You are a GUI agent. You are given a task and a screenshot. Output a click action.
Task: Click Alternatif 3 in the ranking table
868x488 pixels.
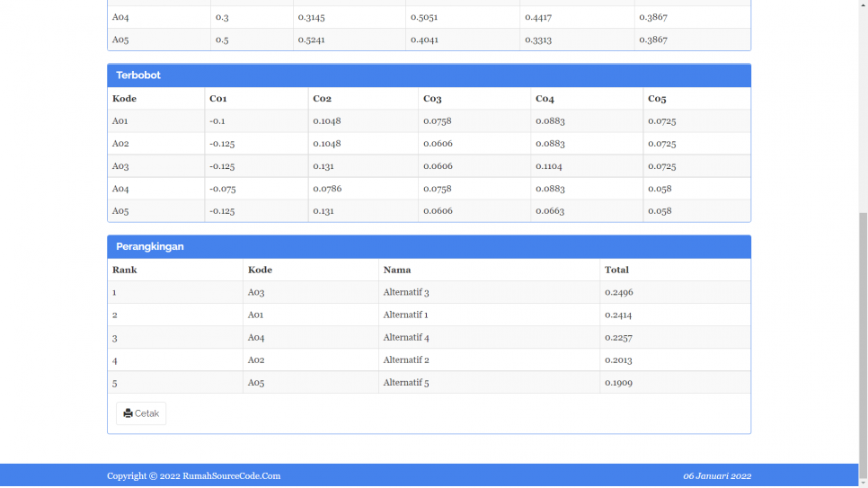(x=406, y=293)
